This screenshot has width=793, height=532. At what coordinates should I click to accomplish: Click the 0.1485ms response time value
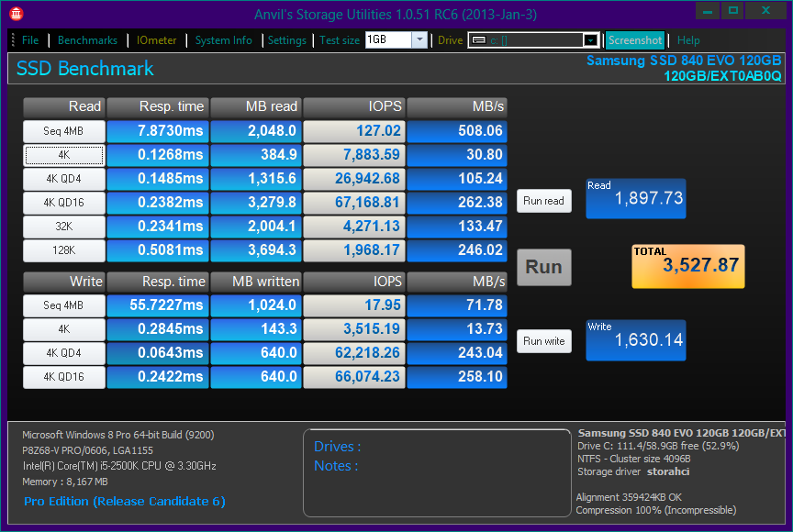pos(158,179)
